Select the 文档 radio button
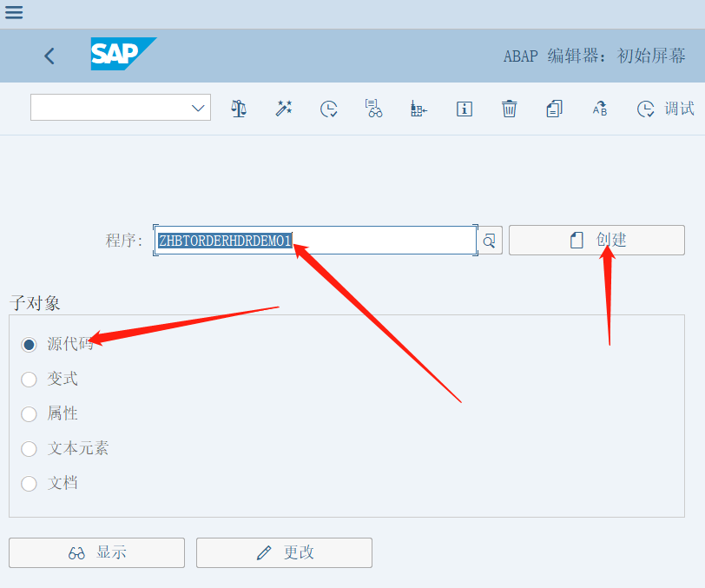Image resolution: width=705 pixels, height=588 pixels. 29,484
